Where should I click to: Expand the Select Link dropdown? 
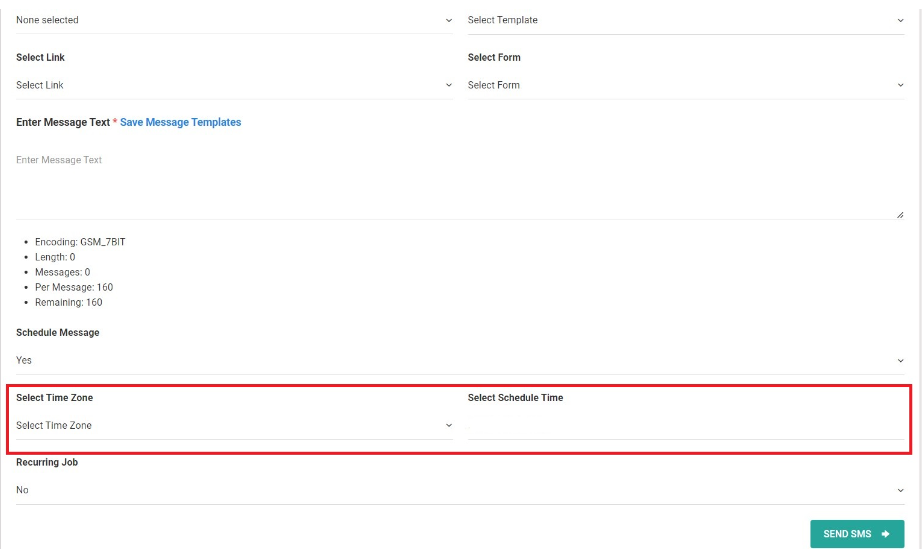tap(234, 85)
